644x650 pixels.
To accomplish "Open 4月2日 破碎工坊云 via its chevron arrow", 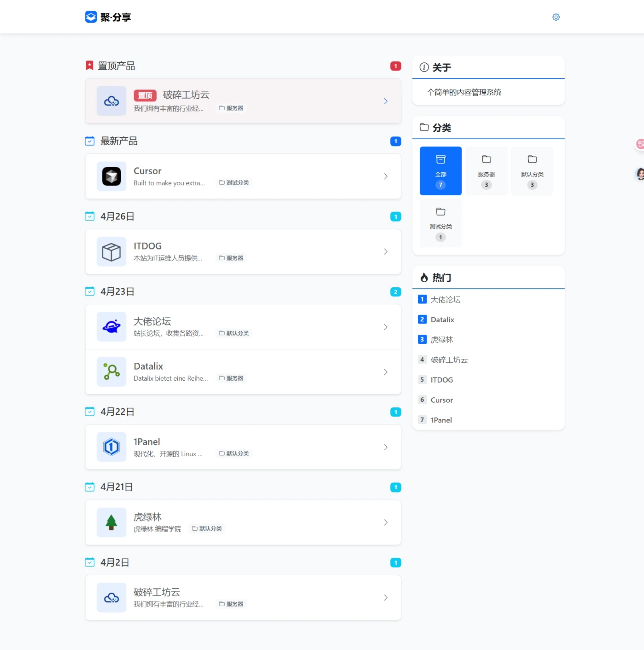I will click(386, 597).
